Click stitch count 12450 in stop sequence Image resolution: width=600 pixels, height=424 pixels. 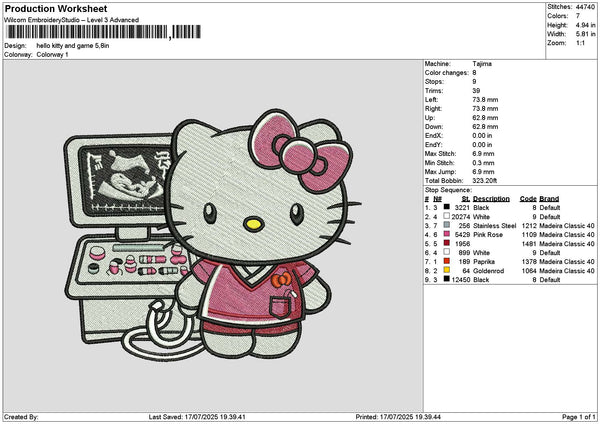click(461, 280)
